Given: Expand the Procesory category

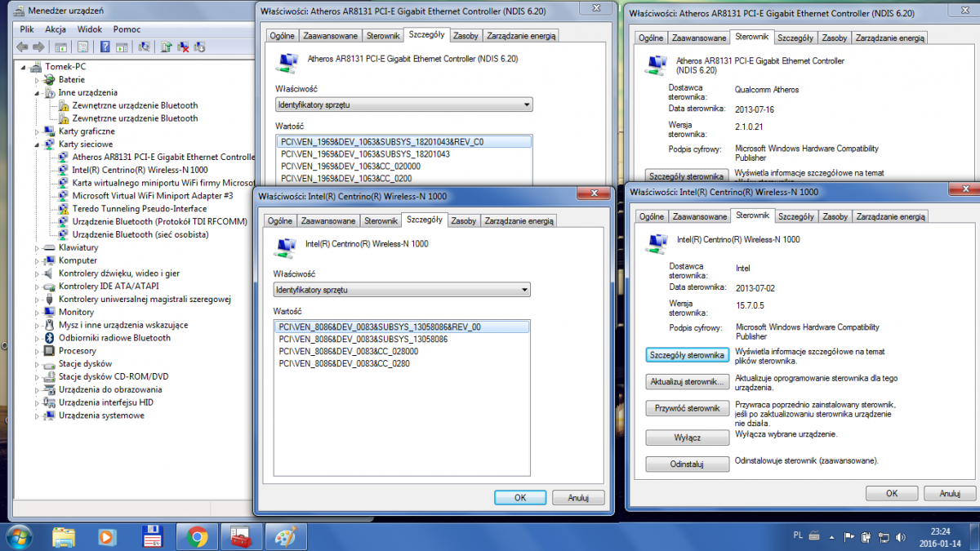Looking at the screenshot, I should 37,351.
